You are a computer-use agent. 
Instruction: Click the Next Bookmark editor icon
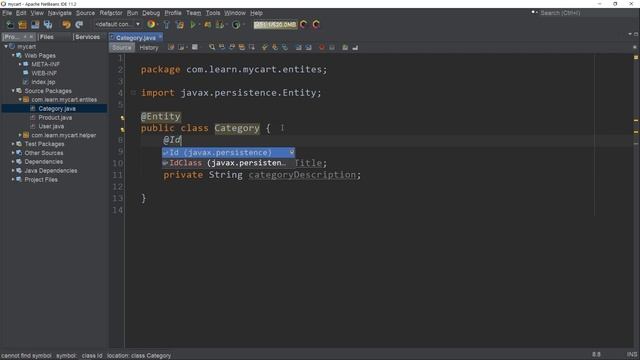coord(275,47)
